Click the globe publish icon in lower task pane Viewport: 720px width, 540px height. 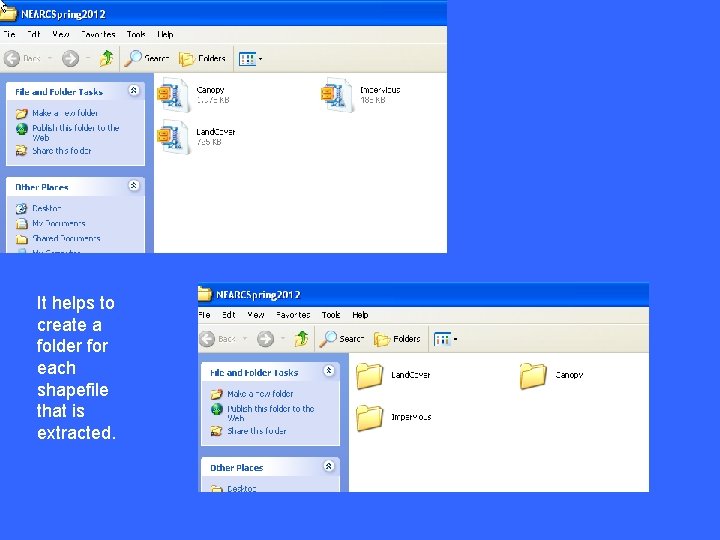217,410
